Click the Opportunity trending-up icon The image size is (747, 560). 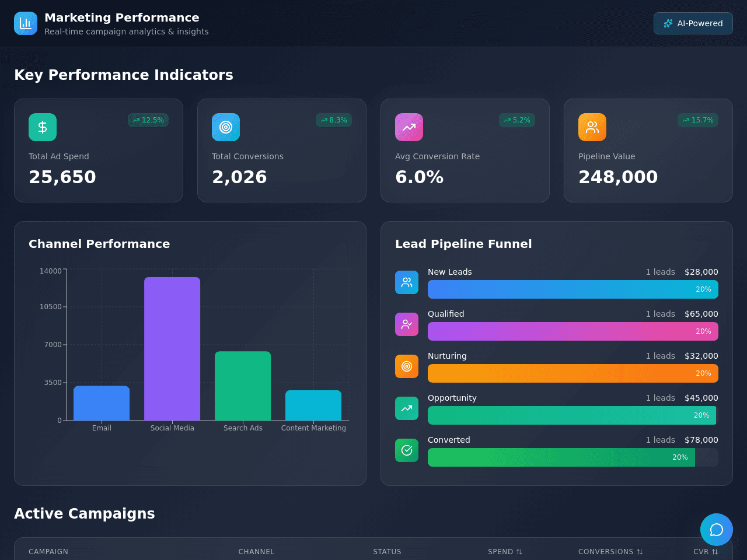pos(407,408)
